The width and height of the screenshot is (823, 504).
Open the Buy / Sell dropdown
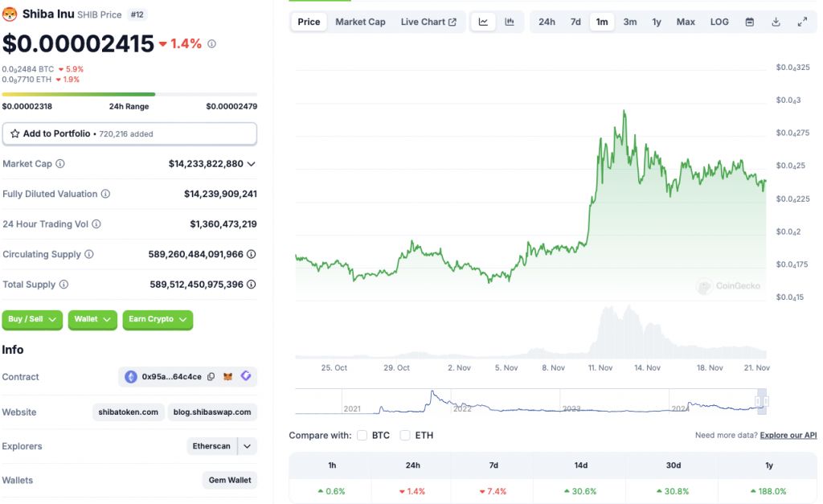pyautogui.click(x=33, y=319)
